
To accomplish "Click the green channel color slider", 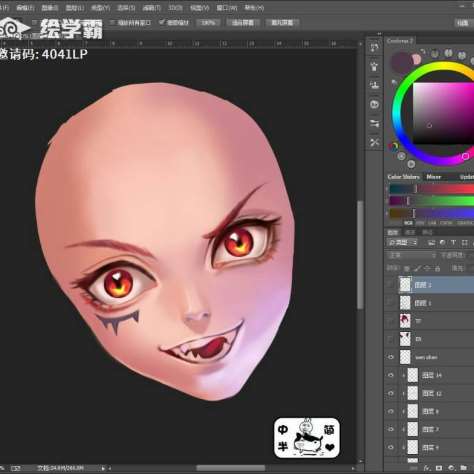I will [432, 201].
